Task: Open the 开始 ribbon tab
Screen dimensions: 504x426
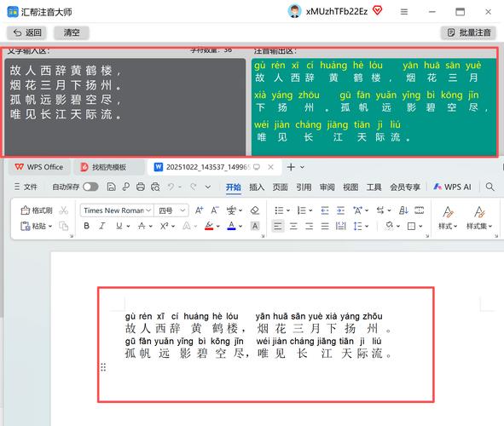Action: coord(234,187)
